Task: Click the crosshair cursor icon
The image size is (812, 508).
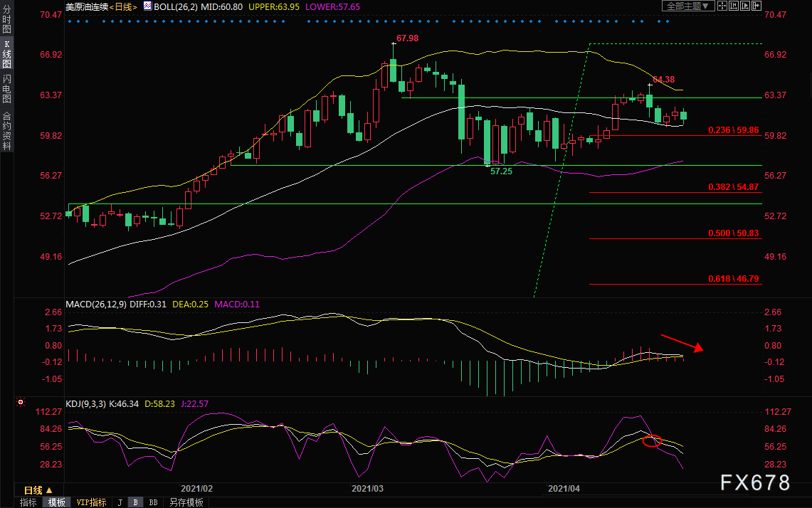Action: [x=723, y=6]
